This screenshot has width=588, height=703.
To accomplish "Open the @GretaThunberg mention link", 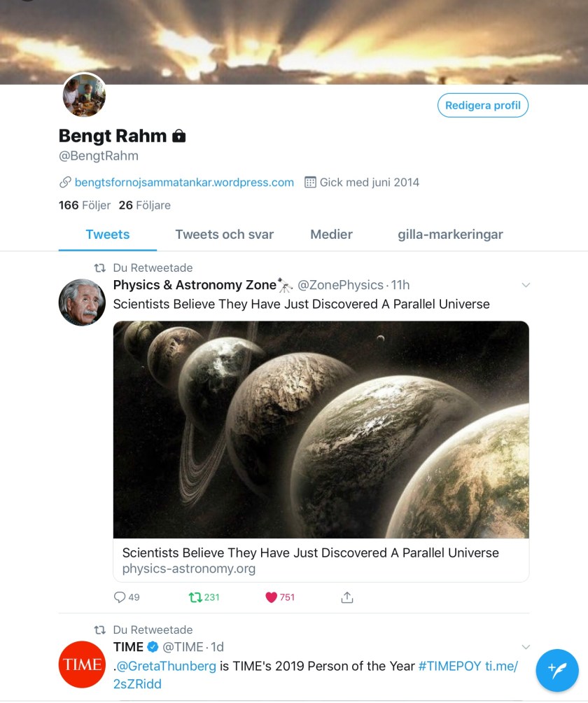I will point(165,666).
